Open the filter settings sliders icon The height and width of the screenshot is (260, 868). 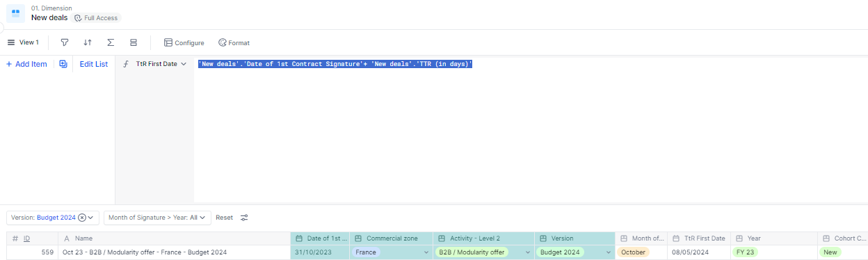(x=244, y=218)
